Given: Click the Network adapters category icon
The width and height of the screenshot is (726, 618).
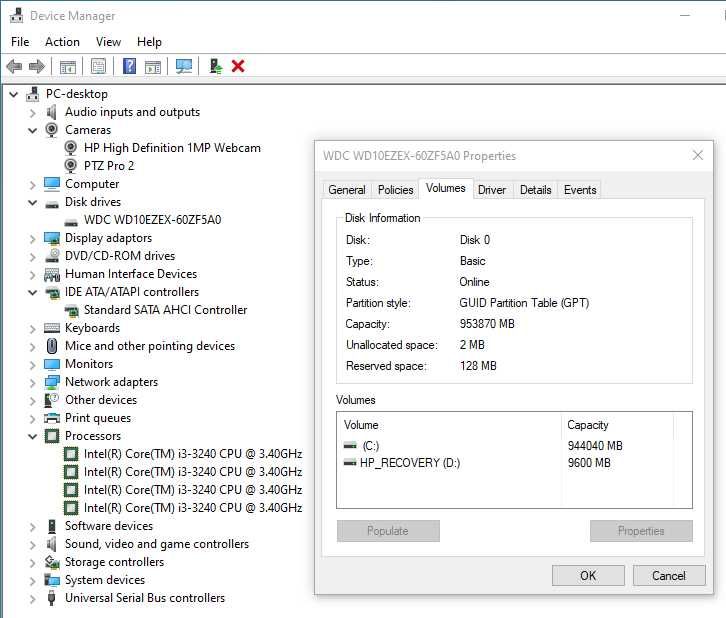Looking at the screenshot, I should 52,382.
